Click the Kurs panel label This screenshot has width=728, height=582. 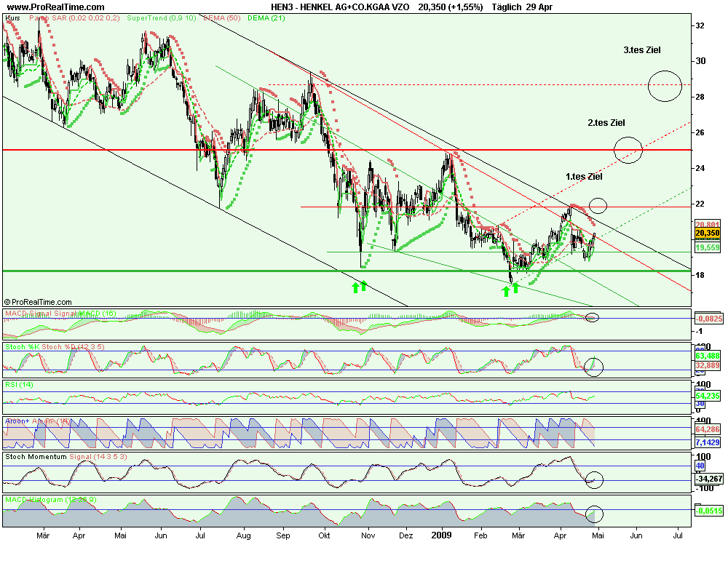pyautogui.click(x=12, y=18)
